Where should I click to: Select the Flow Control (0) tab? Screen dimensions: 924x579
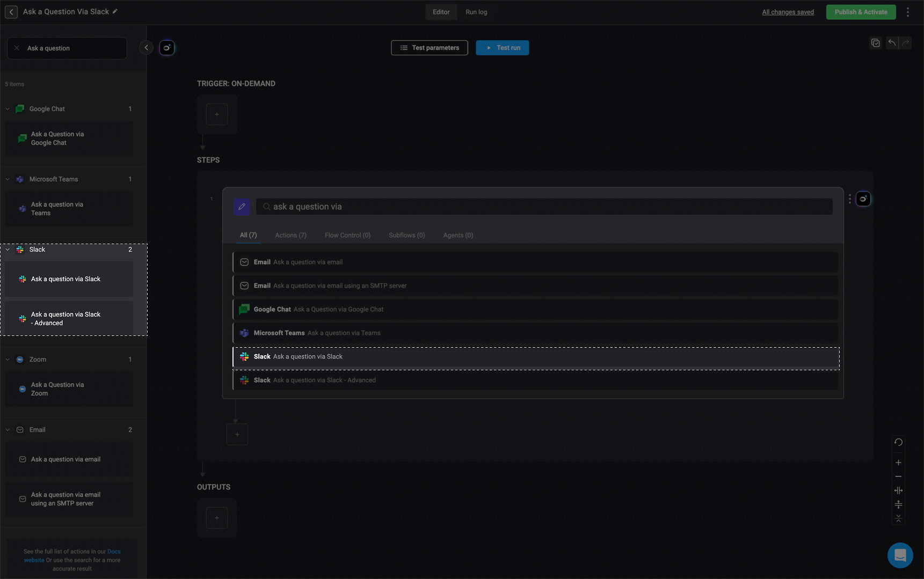coord(347,235)
